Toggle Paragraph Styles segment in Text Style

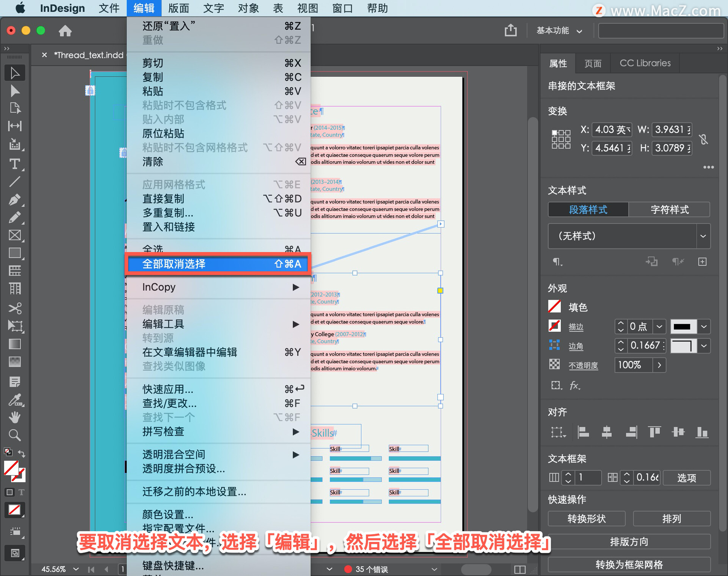[x=588, y=210]
